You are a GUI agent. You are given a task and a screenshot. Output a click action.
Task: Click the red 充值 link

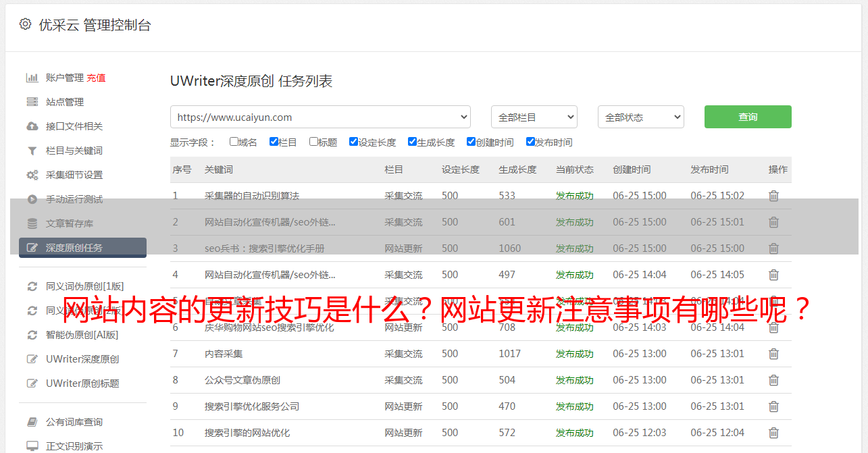click(96, 78)
